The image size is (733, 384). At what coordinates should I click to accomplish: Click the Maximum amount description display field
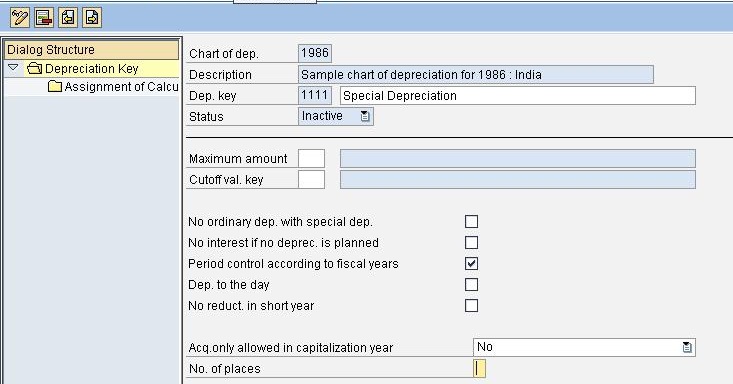pos(517,159)
